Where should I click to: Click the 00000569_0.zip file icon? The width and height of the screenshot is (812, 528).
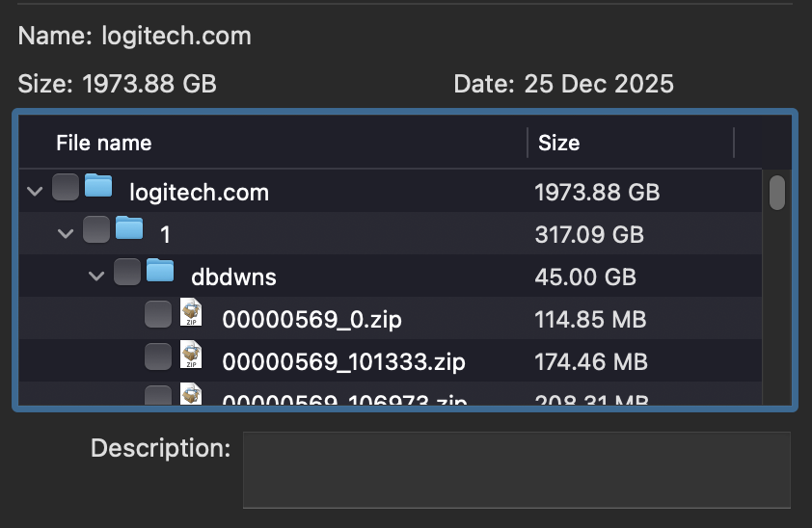(191, 314)
